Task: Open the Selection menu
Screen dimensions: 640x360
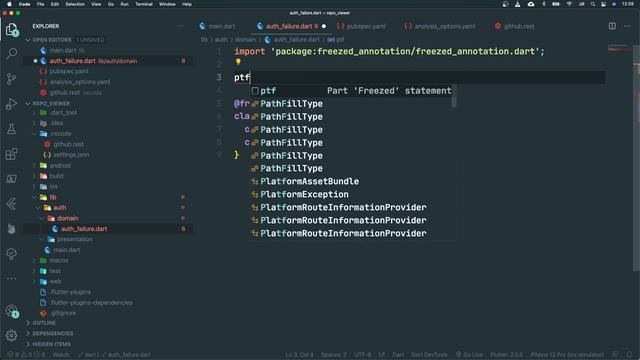Action: point(75,4)
